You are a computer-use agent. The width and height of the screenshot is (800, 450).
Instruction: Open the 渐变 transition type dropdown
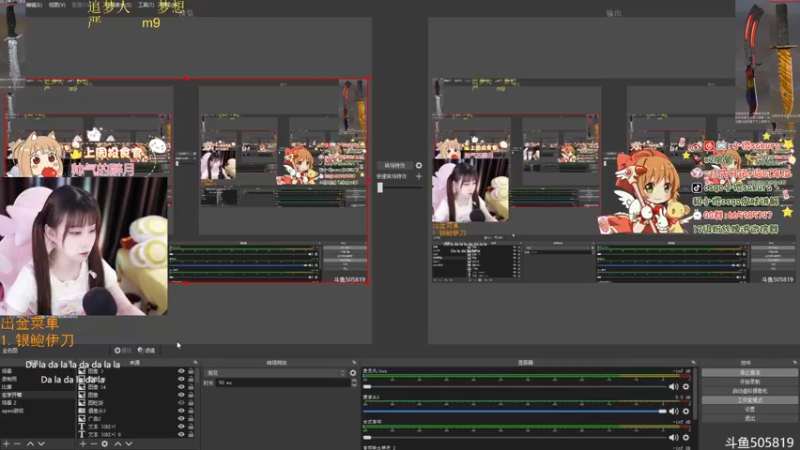[276, 373]
